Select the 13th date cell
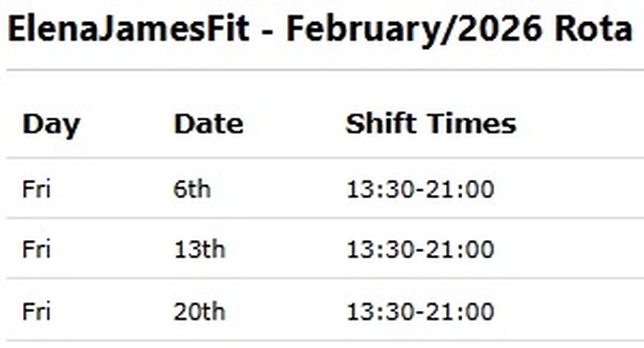The image size is (644, 348). tap(200, 250)
